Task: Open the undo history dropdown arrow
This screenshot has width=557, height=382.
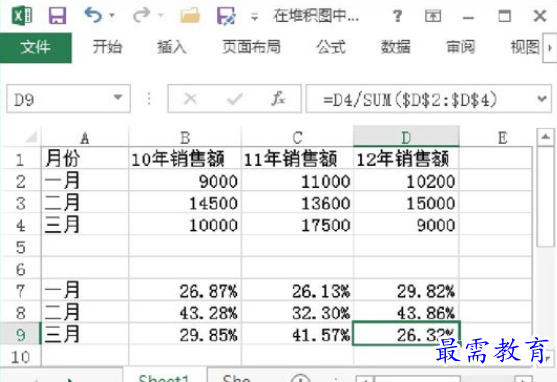Action: (112, 15)
